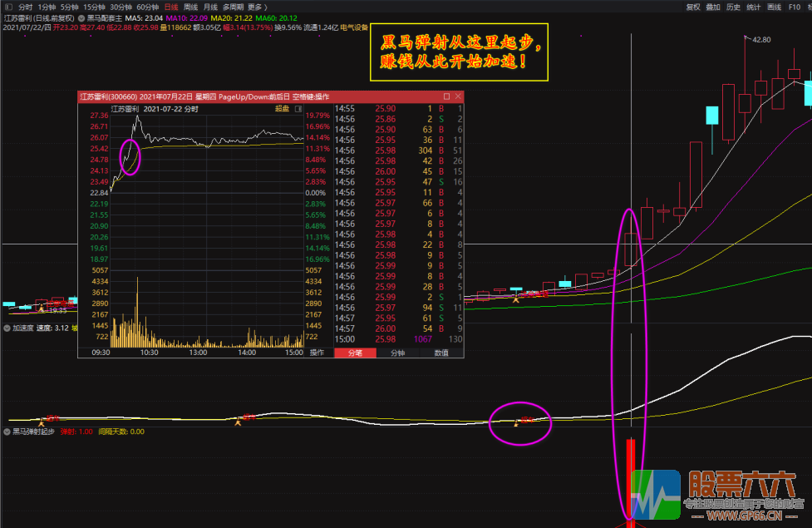Click the 弹射: 1.00 value label
The width and height of the screenshot is (812, 528).
click(76, 432)
